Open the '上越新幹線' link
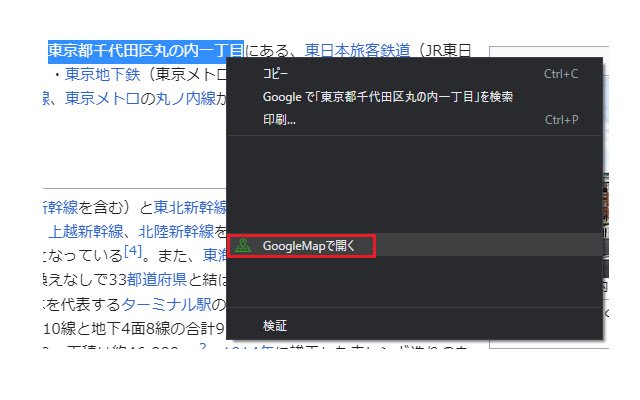The width and height of the screenshot is (640, 400). 86,231
